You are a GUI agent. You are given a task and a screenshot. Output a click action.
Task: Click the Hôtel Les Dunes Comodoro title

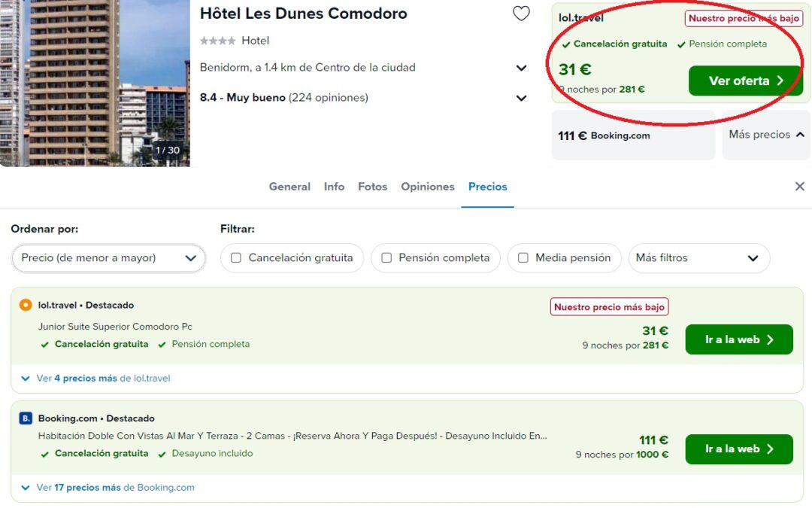point(304,14)
